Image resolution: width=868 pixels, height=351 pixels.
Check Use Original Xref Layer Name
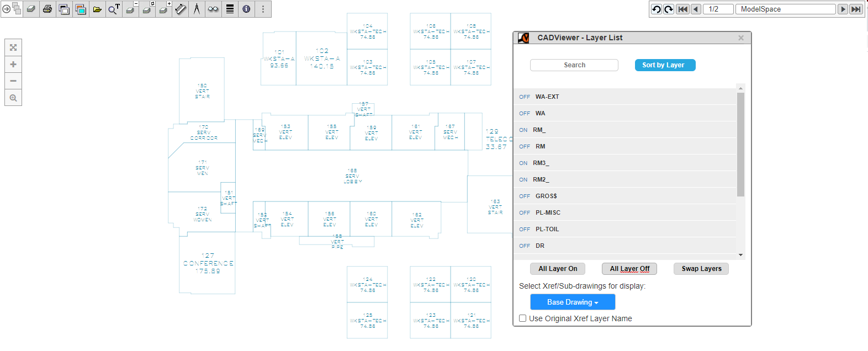click(523, 318)
